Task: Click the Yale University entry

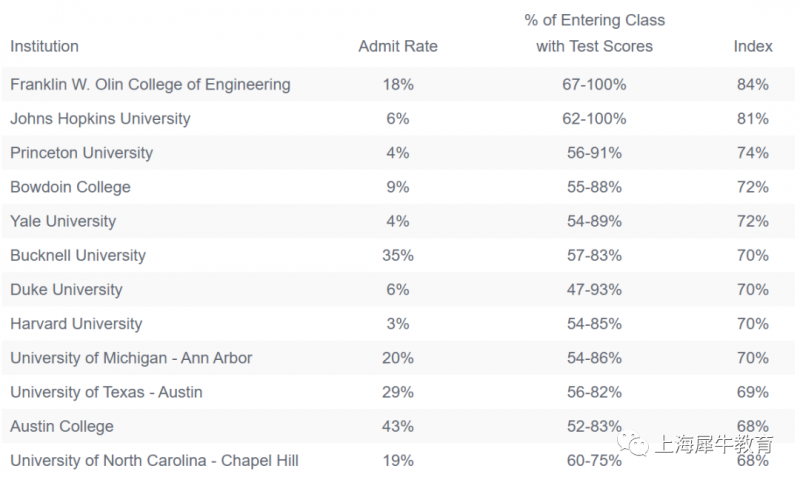Action: (x=63, y=221)
